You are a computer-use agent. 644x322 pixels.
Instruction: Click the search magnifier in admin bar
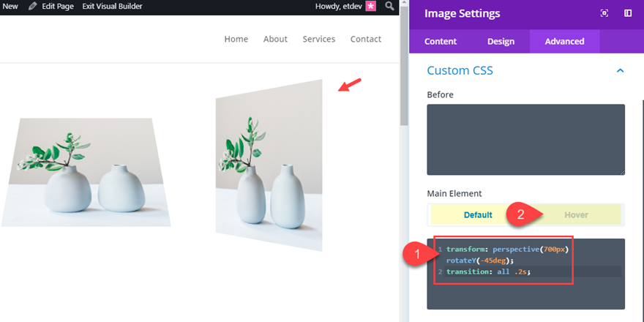point(390,7)
